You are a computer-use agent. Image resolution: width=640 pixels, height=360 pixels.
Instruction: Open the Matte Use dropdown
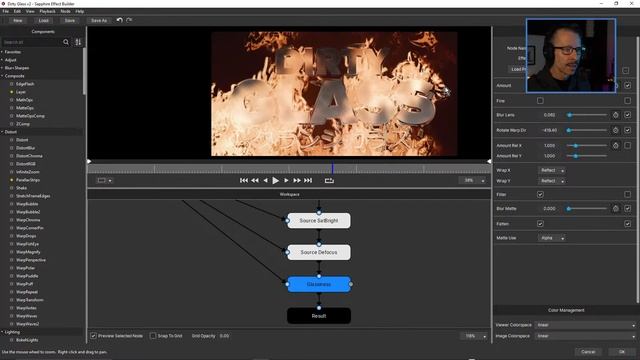click(x=552, y=238)
